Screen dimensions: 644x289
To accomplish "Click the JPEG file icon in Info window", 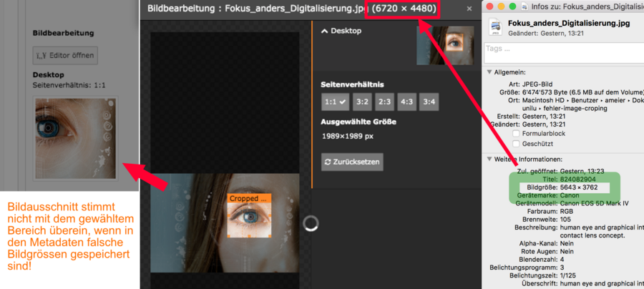I will click(495, 27).
